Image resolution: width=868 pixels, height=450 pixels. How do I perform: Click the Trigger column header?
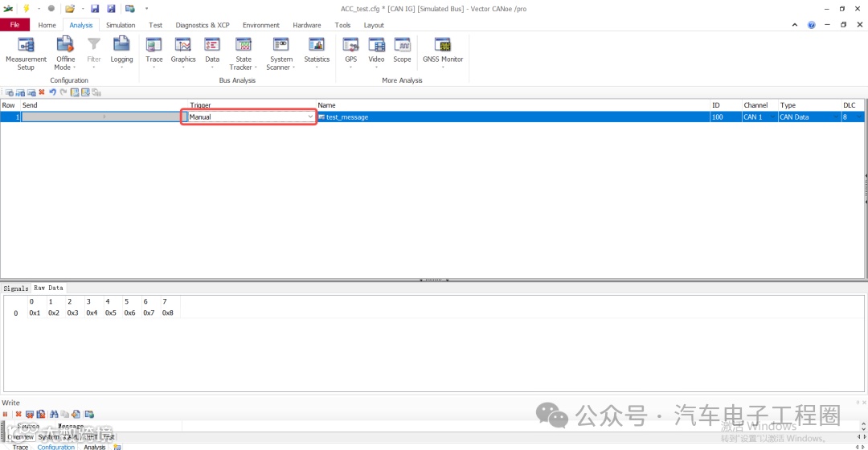[x=252, y=105]
